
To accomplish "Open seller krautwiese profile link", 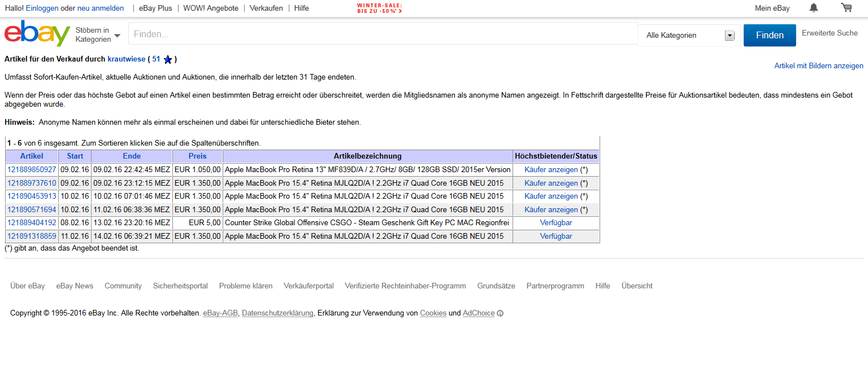I will (127, 59).
